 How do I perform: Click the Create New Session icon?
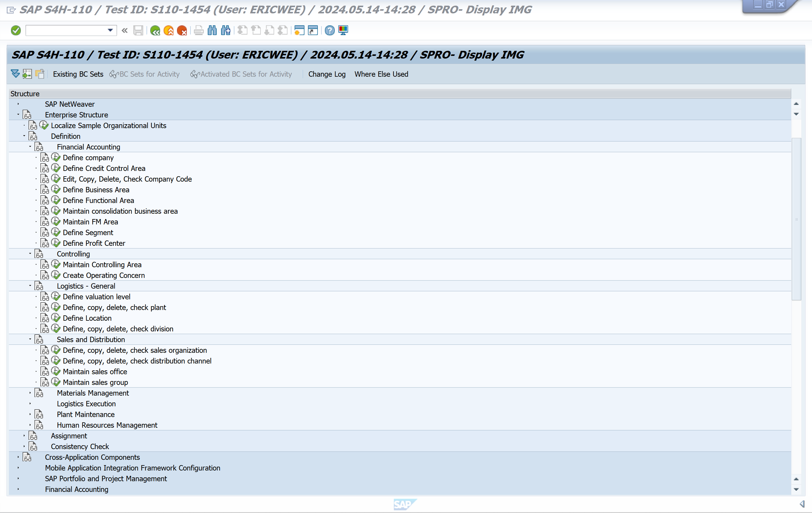299,30
